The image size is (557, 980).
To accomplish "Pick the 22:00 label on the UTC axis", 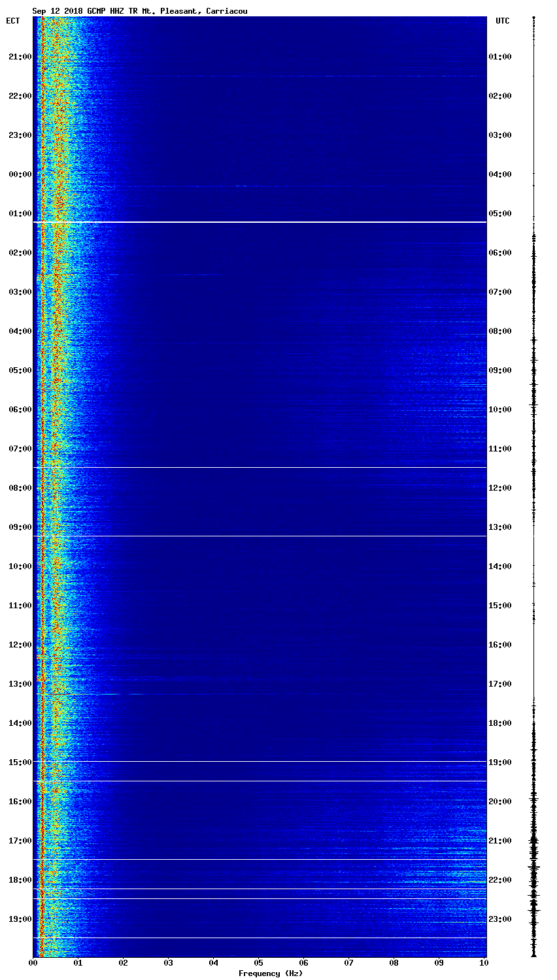I will pyautogui.click(x=500, y=880).
